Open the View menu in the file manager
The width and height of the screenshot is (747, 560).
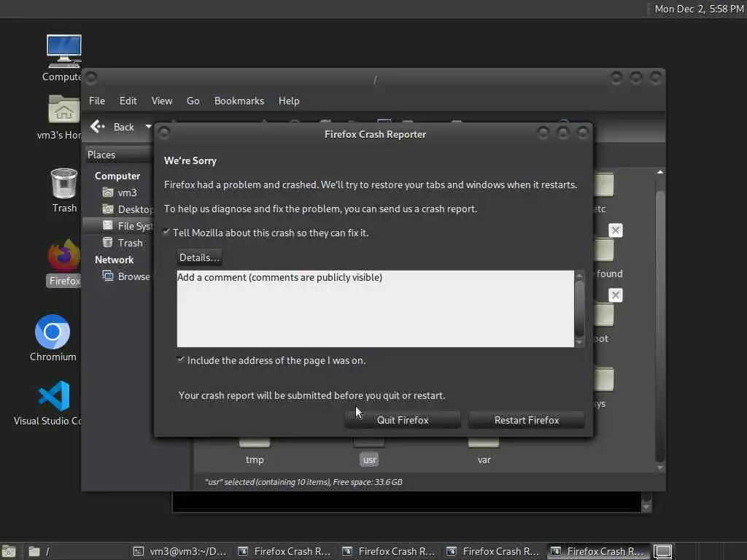[162, 101]
